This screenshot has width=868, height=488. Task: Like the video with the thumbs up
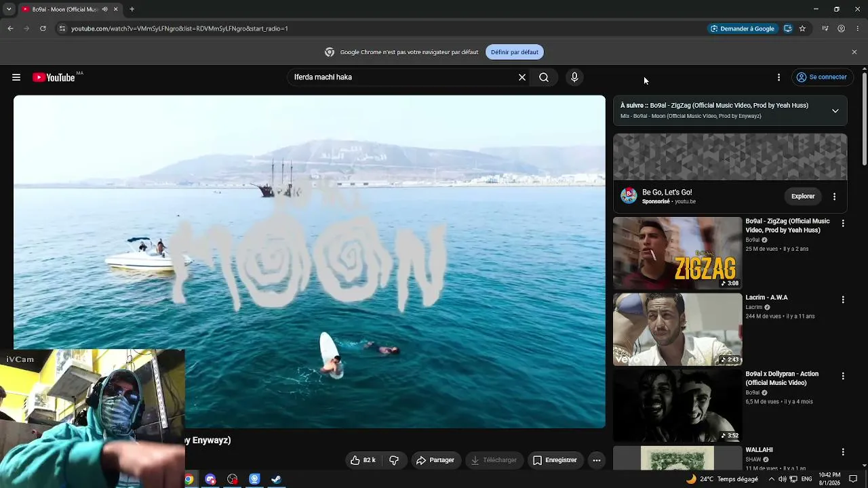tap(363, 460)
